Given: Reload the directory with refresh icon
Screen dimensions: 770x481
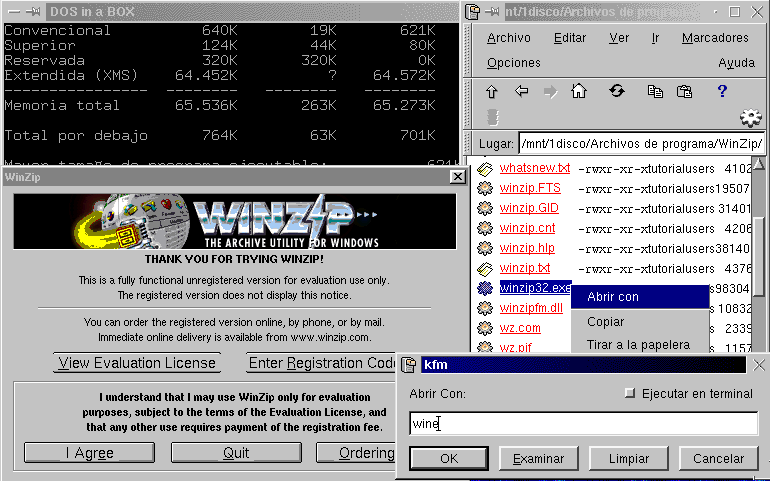Looking at the screenshot, I should tap(617, 91).
